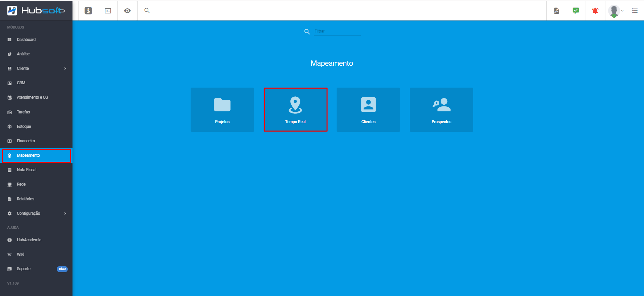The image size is (644, 296).
Task: Click the V1.109 version text
Action: tap(13, 283)
